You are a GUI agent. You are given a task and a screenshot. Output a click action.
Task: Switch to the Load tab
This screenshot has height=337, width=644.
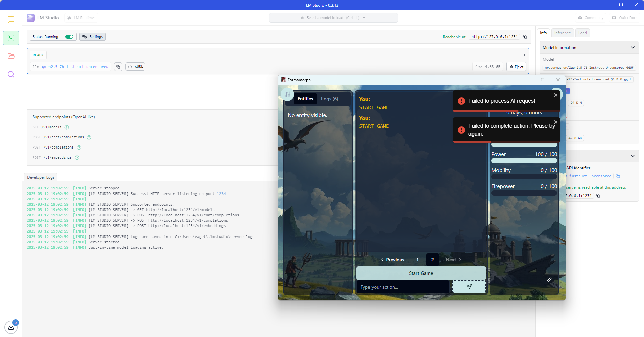click(x=583, y=33)
